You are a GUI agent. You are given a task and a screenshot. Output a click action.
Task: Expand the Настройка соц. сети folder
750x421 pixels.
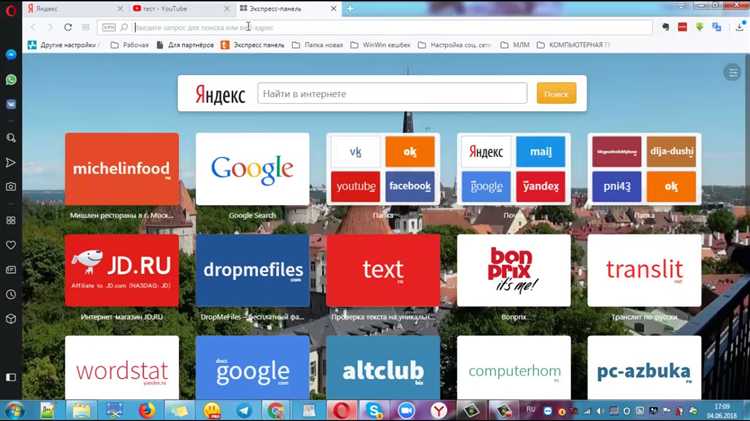tap(455, 45)
